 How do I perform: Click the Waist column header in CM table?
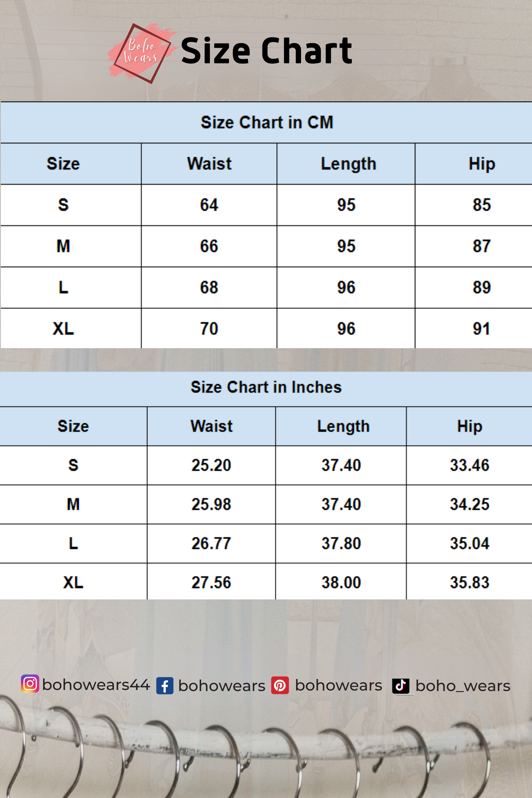209,163
